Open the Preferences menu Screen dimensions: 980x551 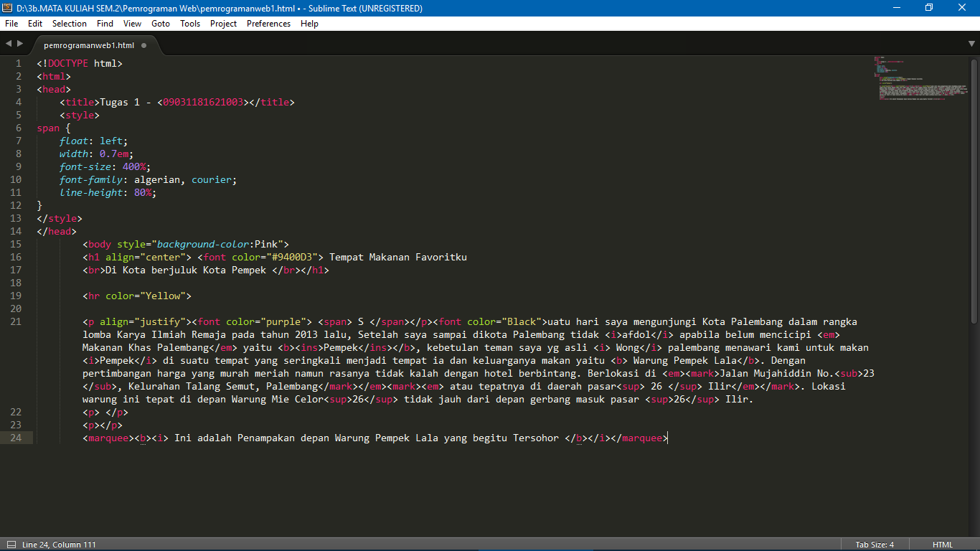[x=268, y=24]
